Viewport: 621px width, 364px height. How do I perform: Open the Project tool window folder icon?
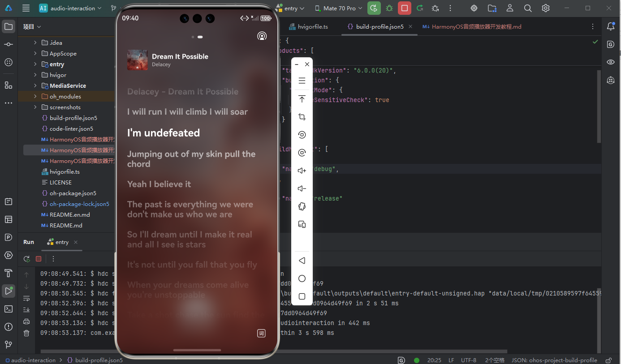coord(9,26)
